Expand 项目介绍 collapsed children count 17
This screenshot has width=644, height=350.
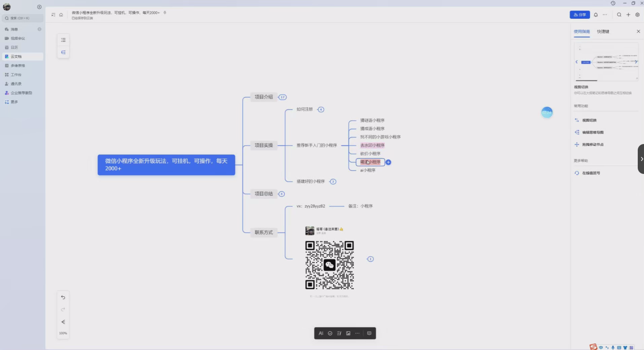[283, 97]
